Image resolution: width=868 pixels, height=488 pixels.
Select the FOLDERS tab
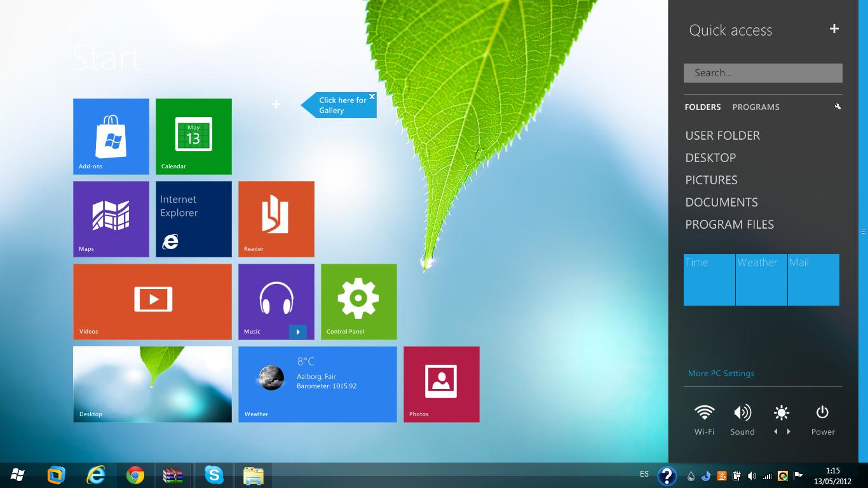[x=702, y=107]
